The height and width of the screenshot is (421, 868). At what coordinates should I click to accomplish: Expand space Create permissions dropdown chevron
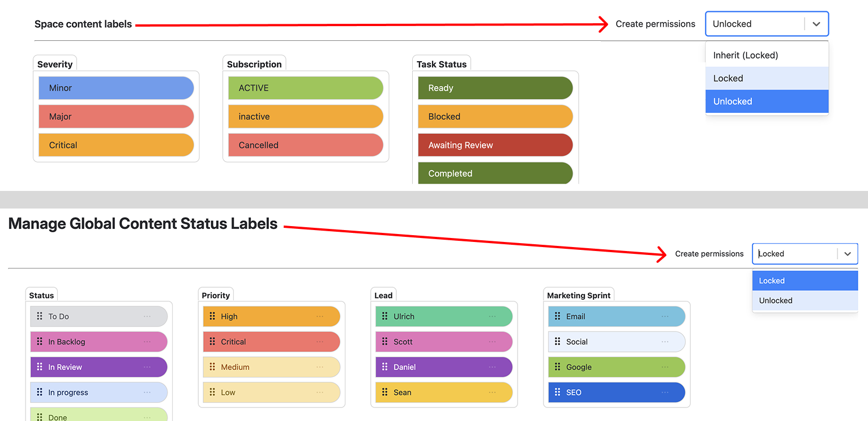click(816, 24)
